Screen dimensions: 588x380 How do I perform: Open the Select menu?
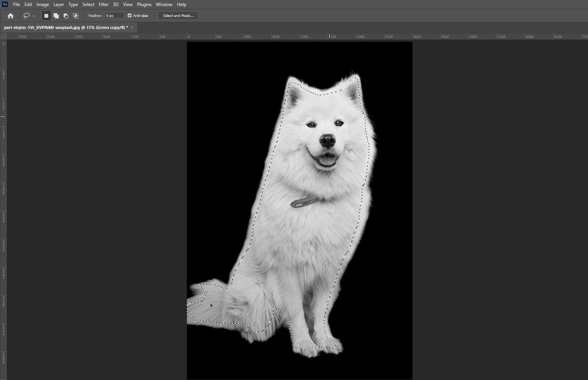[x=88, y=5]
